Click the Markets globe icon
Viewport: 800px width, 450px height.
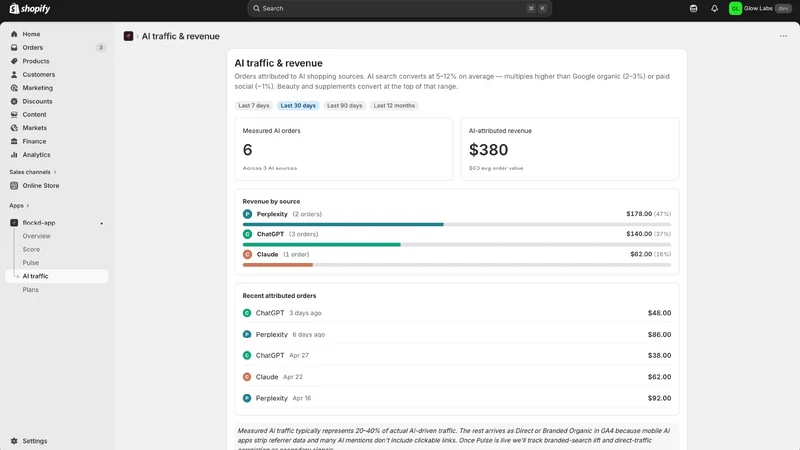[x=14, y=128]
